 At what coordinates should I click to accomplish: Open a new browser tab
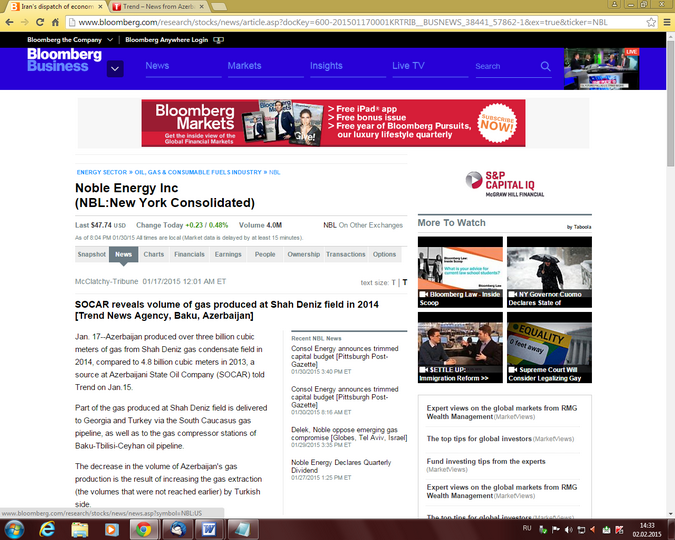[219, 6]
